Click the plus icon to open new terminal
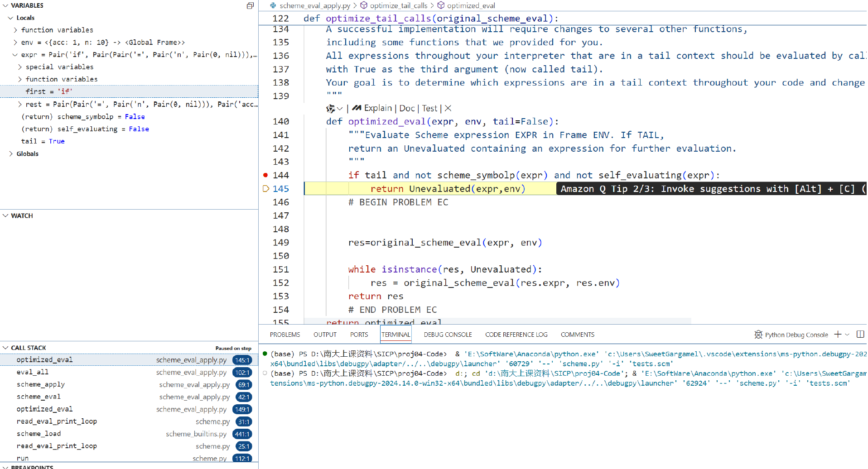The width and height of the screenshot is (868, 469). 838,335
